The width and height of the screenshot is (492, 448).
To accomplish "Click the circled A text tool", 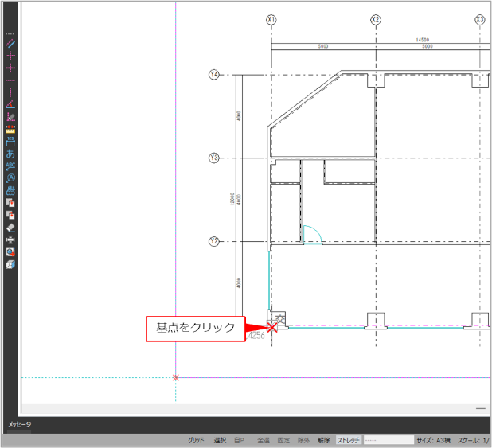I will point(10,178).
